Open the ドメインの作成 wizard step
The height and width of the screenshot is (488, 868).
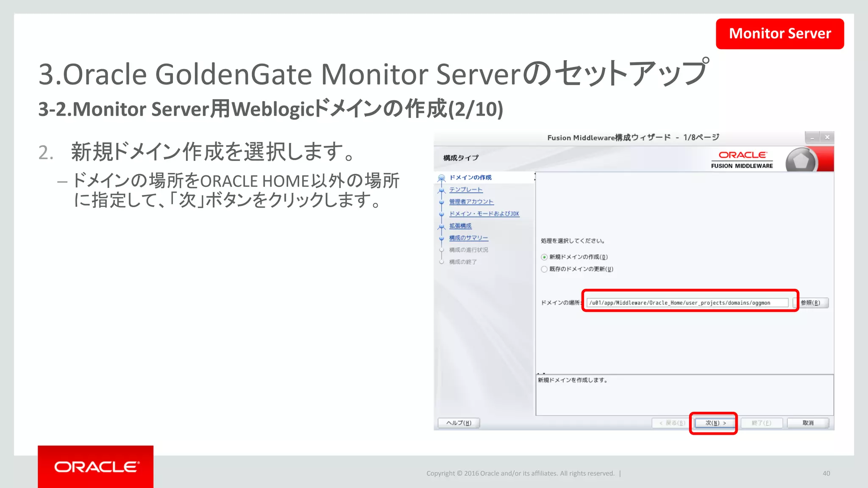[x=470, y=177]
